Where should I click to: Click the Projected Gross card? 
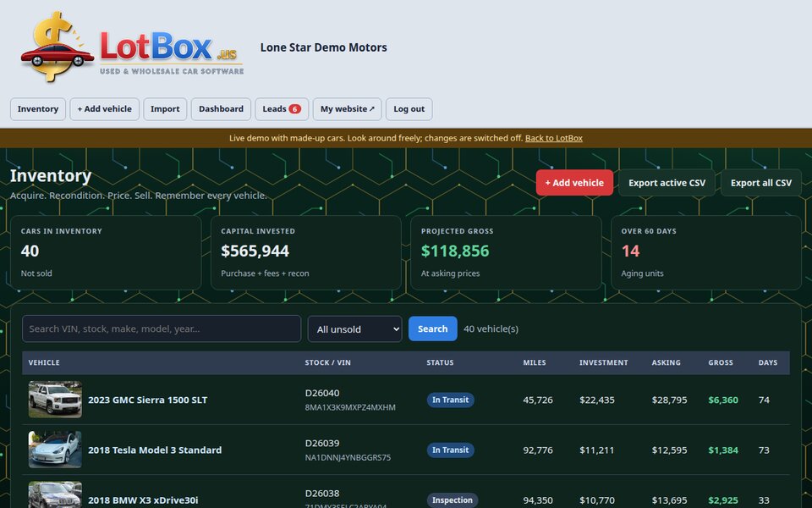pos(506,252)
